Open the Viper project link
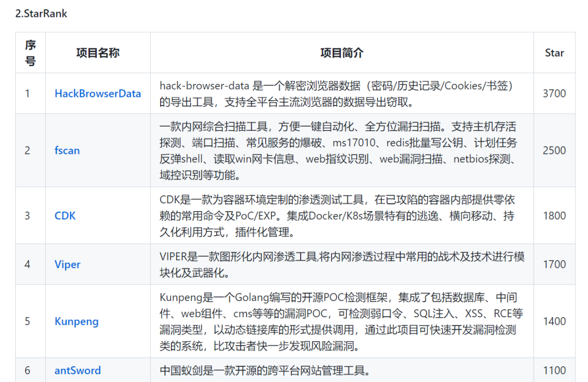 68,264
